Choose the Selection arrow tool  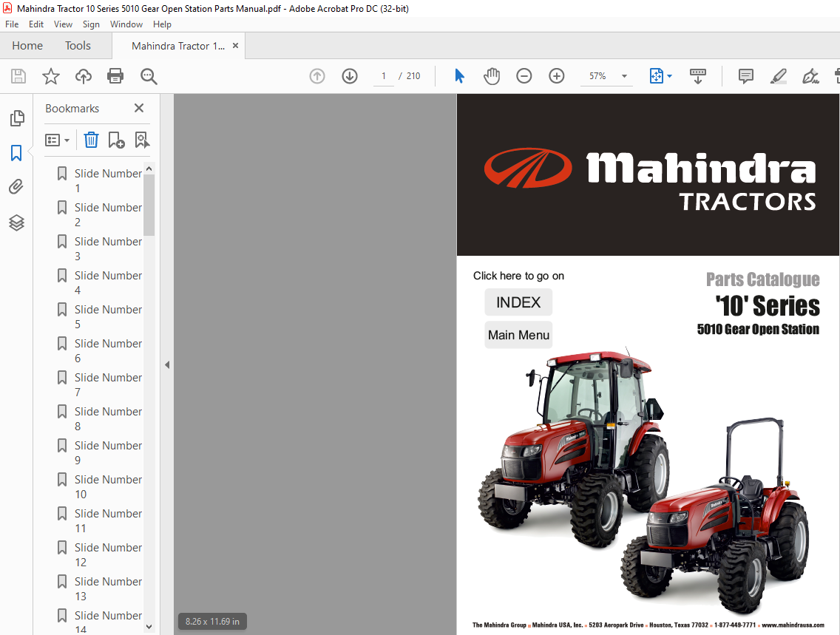click(459, 76)
